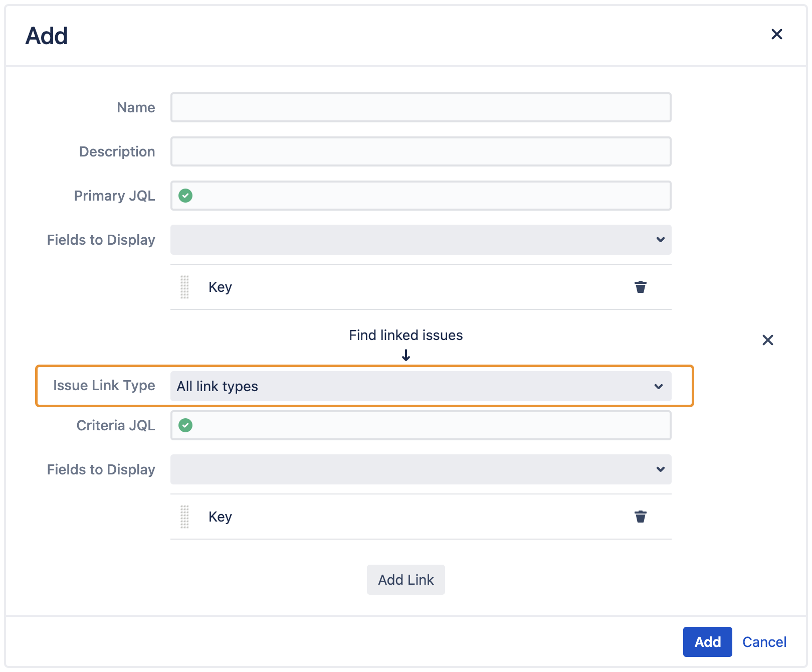This screenshot has width=812, height=672.
Task: Grab the drag handle of the lower Key field
Action: [x=184, y=517]
